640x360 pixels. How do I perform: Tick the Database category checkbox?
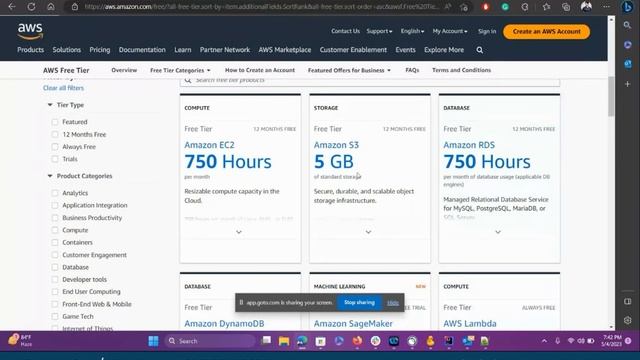[55, 267]
